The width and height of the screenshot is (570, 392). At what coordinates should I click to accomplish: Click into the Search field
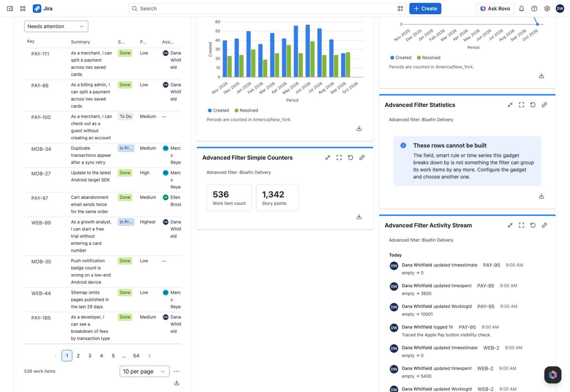[x=267, y=9]
